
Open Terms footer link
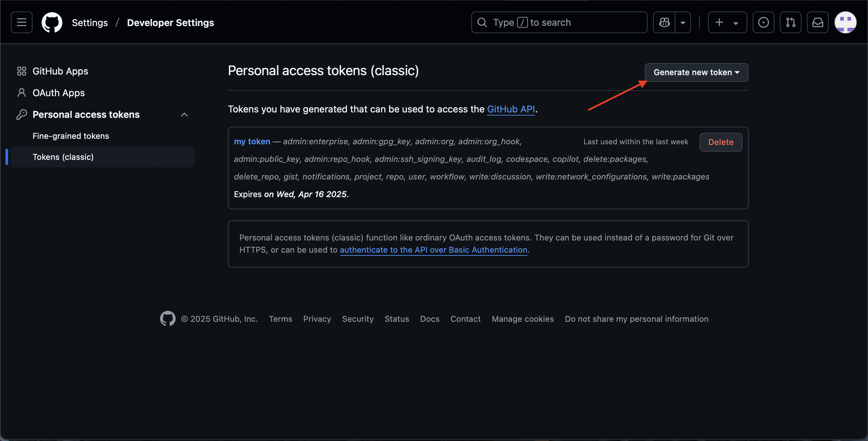click(x=280, y=319)
